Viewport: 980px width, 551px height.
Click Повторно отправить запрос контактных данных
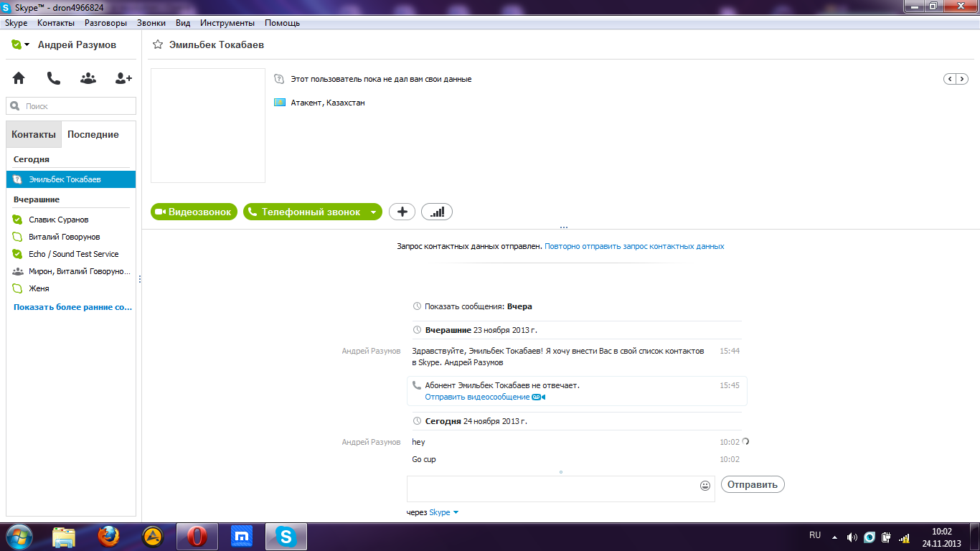[634, 246]
